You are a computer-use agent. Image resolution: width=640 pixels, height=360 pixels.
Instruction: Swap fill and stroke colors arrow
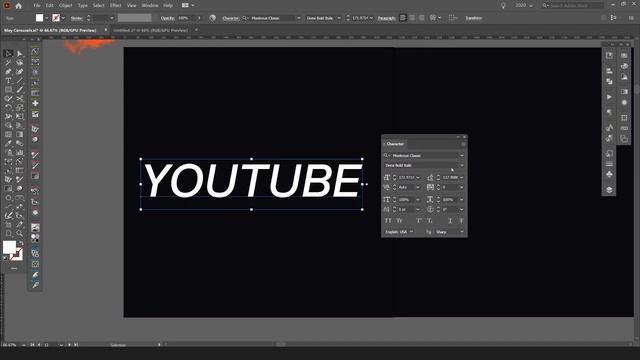(21, 243)
